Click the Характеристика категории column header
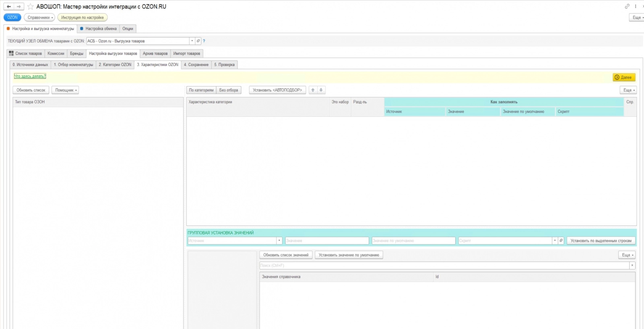The width and height of the screenshot is (644, 329). tap(258, 102)
